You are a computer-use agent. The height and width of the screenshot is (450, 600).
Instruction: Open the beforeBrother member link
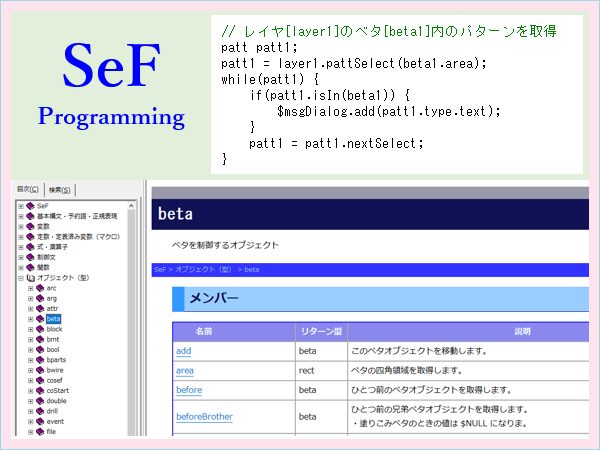tap(205, 416)
